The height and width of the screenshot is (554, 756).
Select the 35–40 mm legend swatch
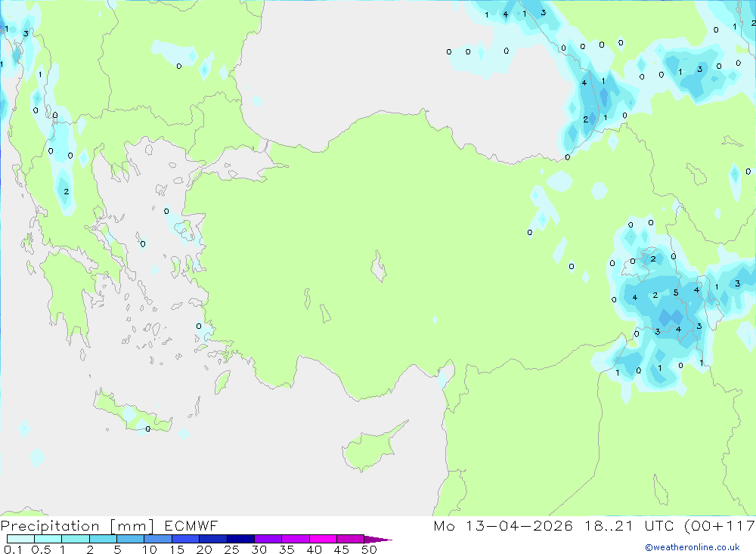[x=296, y=539]
